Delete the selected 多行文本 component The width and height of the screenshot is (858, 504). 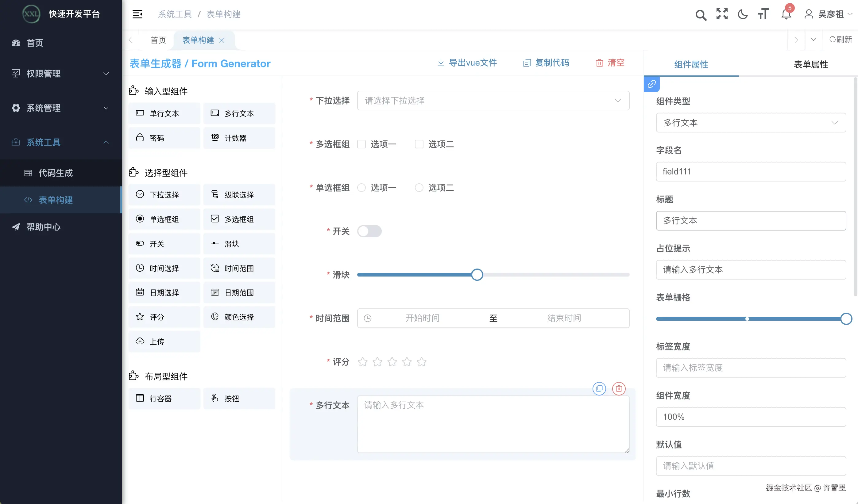pyautogui.click(x=619, y=388)
